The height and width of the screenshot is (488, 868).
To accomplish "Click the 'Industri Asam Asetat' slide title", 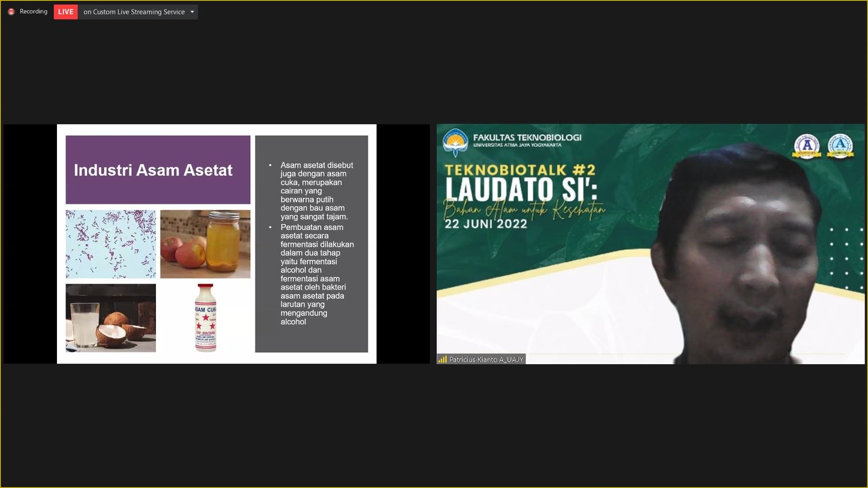I will point(153,170).
